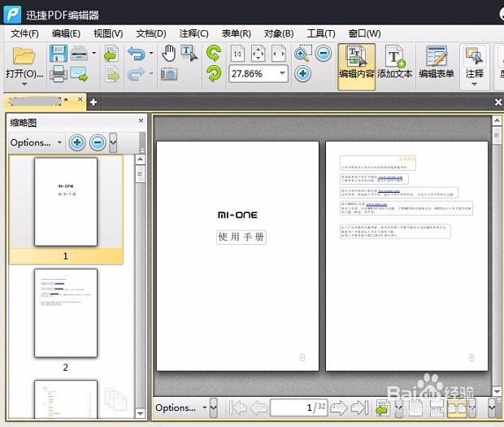Image resolution: width=504 pixels, height=427 pixels.
Task: Shrink thumbnails with minus button
Action: pos(98,142)
